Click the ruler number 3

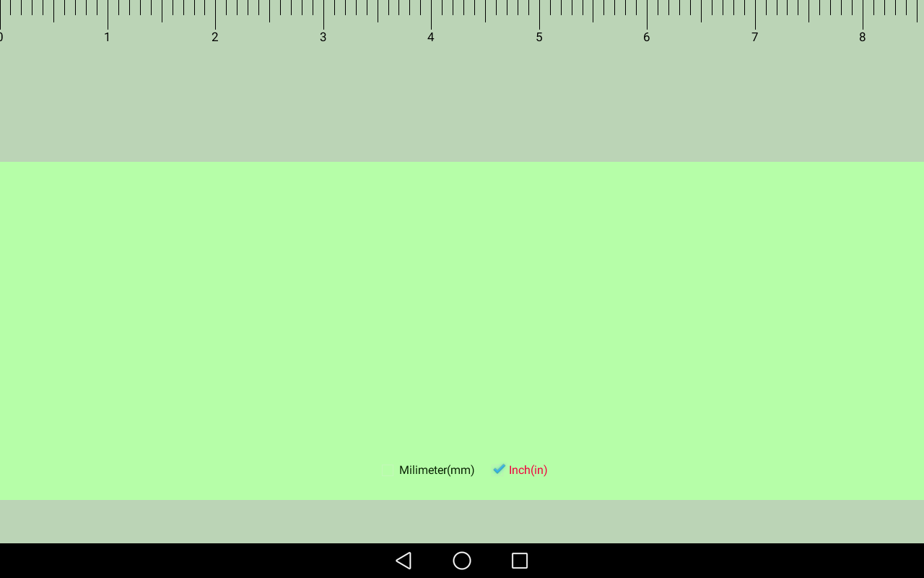tap(323, 37)
